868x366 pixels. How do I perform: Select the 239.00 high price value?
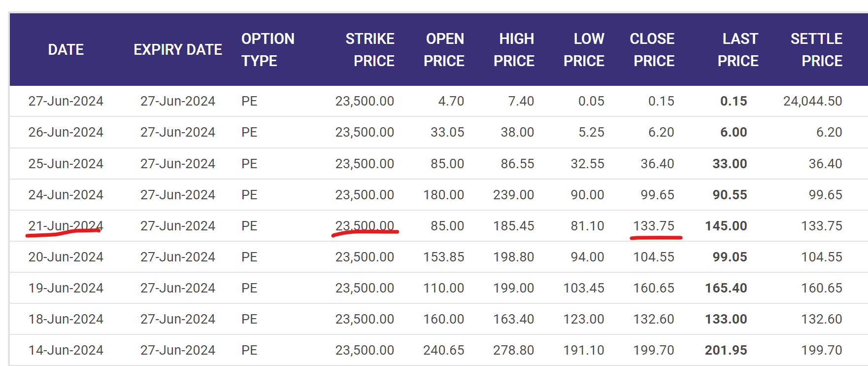[x=514, y=195]
